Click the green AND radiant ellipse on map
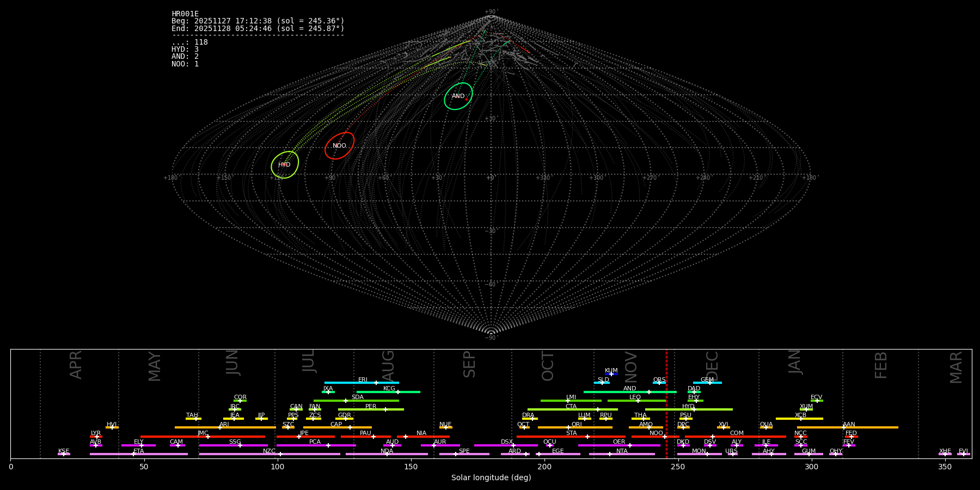 [x=458, y=96]
